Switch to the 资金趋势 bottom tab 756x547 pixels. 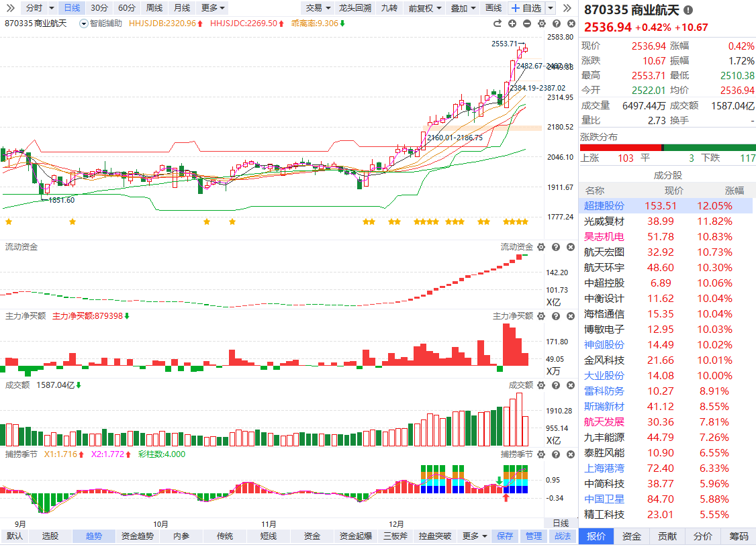[138, 536]
